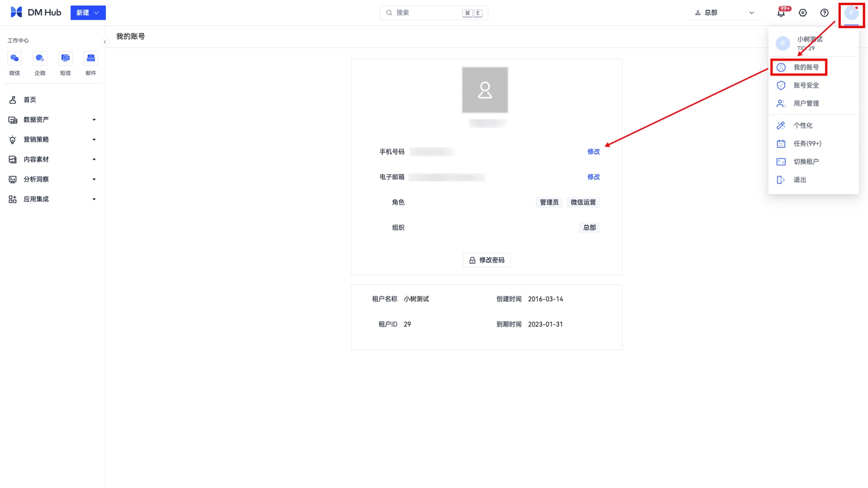Image resolution: width=868 pixels, height=488 pixels.
Task: Click the 切换租户 switch icon
Action: coord(781,162)
